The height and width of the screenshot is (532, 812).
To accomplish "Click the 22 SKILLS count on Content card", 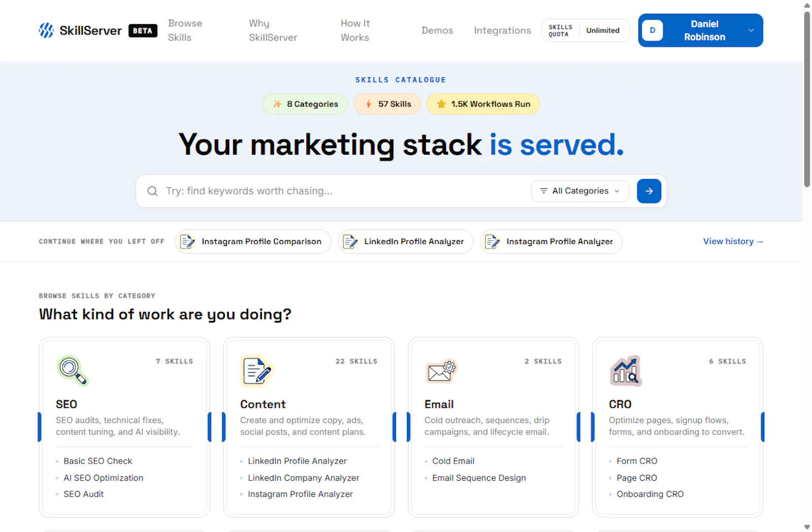I will [356, 362].
